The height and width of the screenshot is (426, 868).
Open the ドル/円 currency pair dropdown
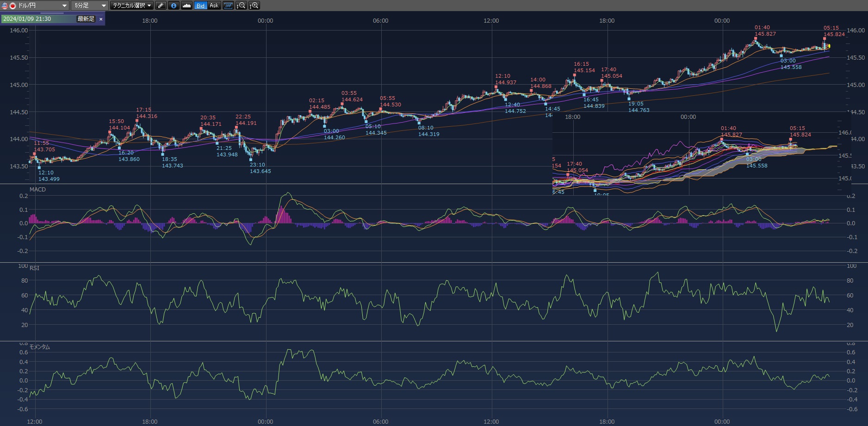point(64,6)
